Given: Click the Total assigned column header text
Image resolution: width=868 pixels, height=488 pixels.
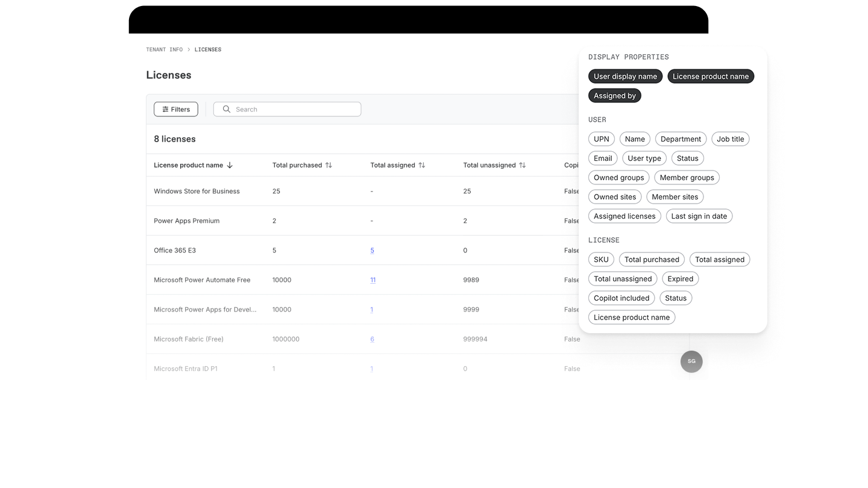Looking at the screenshot, I should point(392,165).
